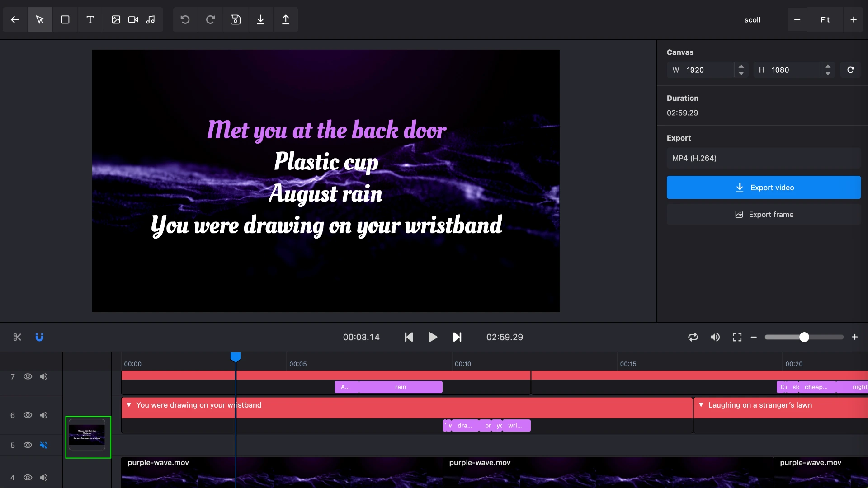Redo the last action
868x488 pixels.
(x=210, y=19)
